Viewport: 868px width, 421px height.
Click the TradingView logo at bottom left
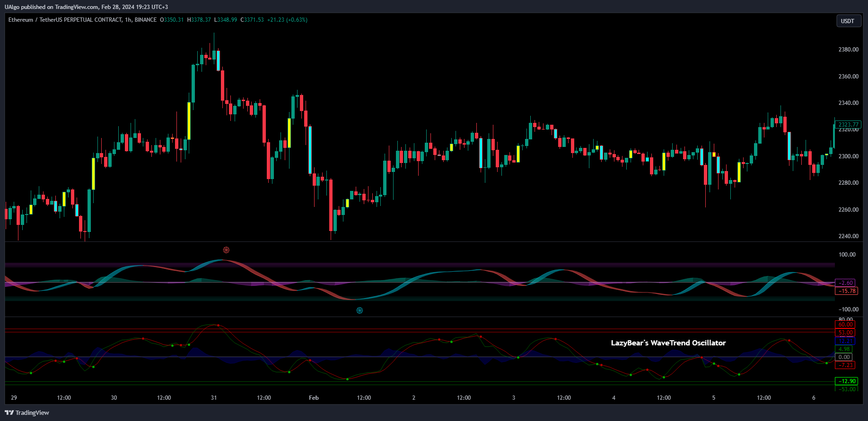(27, 412)
